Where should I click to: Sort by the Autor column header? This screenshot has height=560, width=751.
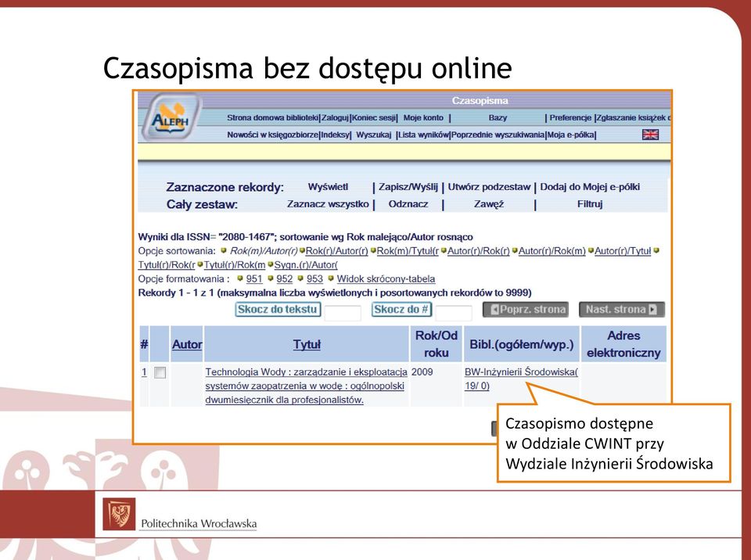point(187,344)
